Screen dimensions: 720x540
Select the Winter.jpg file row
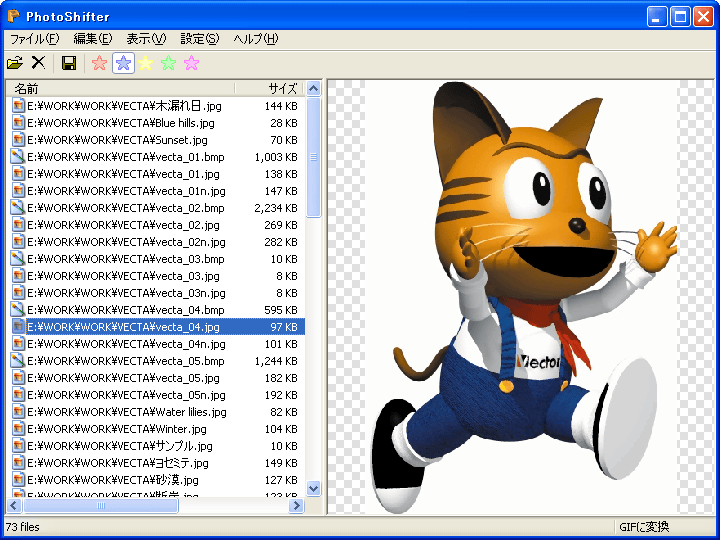[x=156, y=429]
